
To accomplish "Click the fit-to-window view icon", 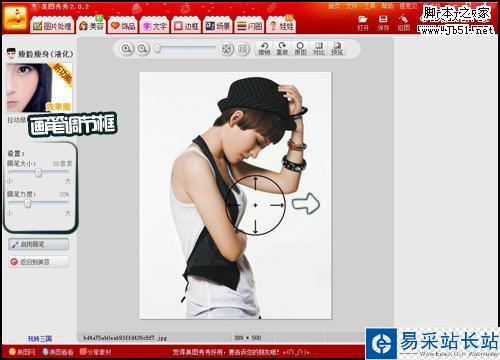I will pos(227,49).
